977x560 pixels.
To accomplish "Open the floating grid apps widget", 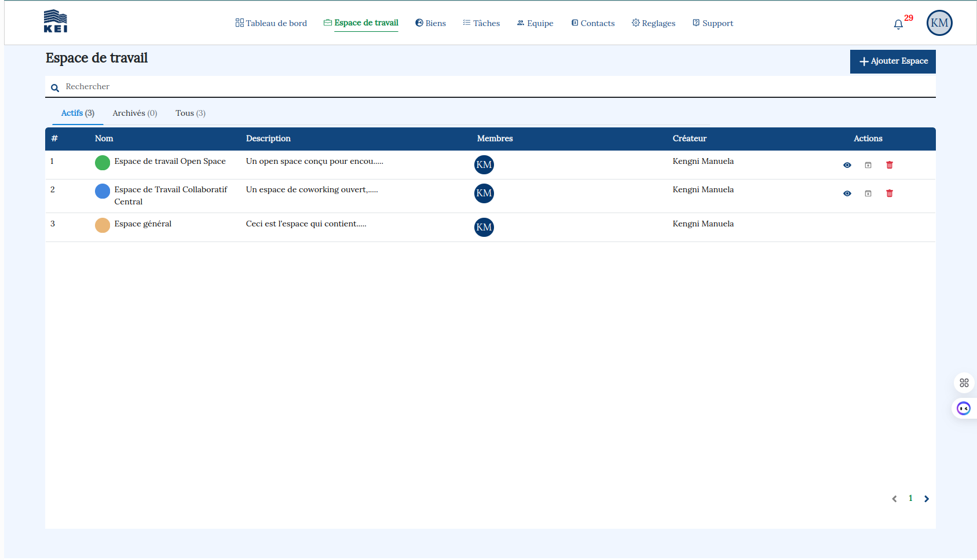I will [x=964, y=383].
